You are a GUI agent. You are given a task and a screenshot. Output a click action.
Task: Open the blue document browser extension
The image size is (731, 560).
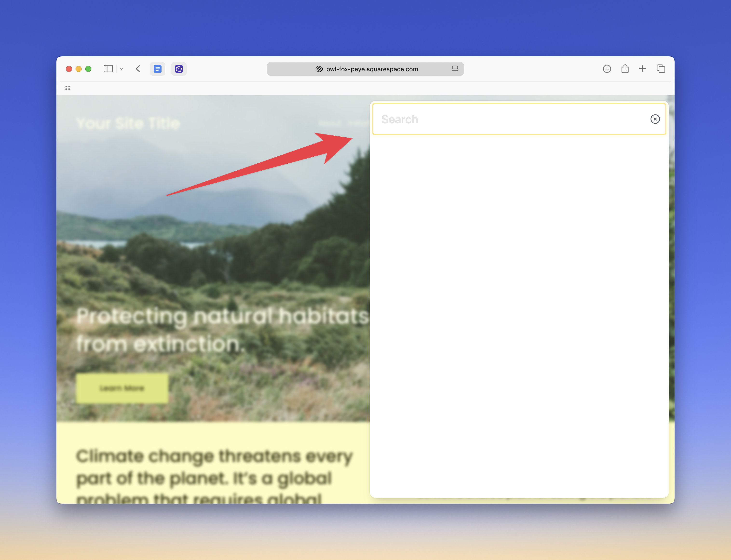point(158,69)
